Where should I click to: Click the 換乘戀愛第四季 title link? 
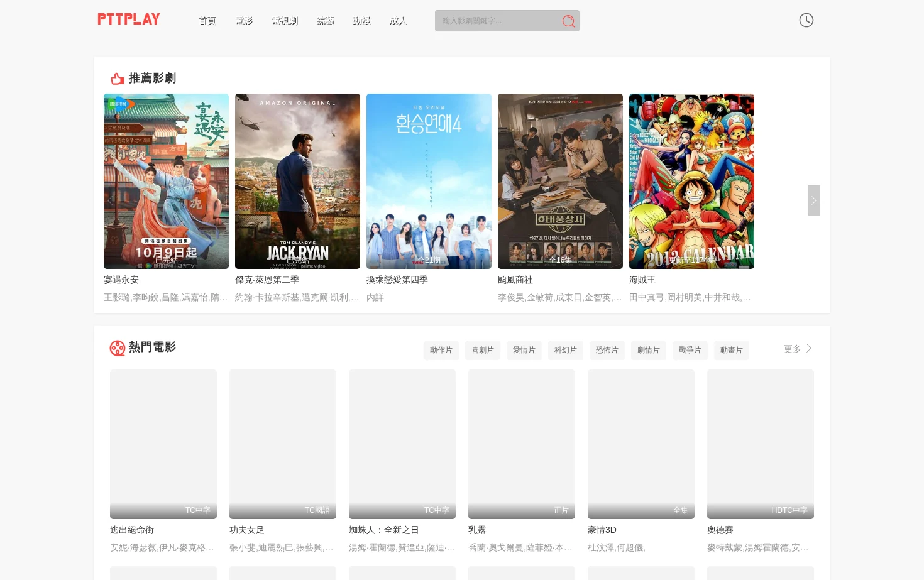point(397,280)
